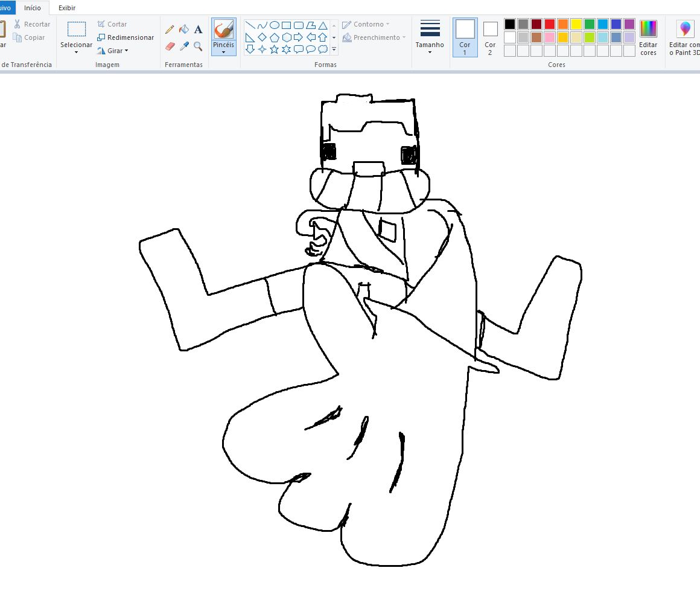Pick the lavender color swatch
Screen dimensions: 700x591
point(629,37)
